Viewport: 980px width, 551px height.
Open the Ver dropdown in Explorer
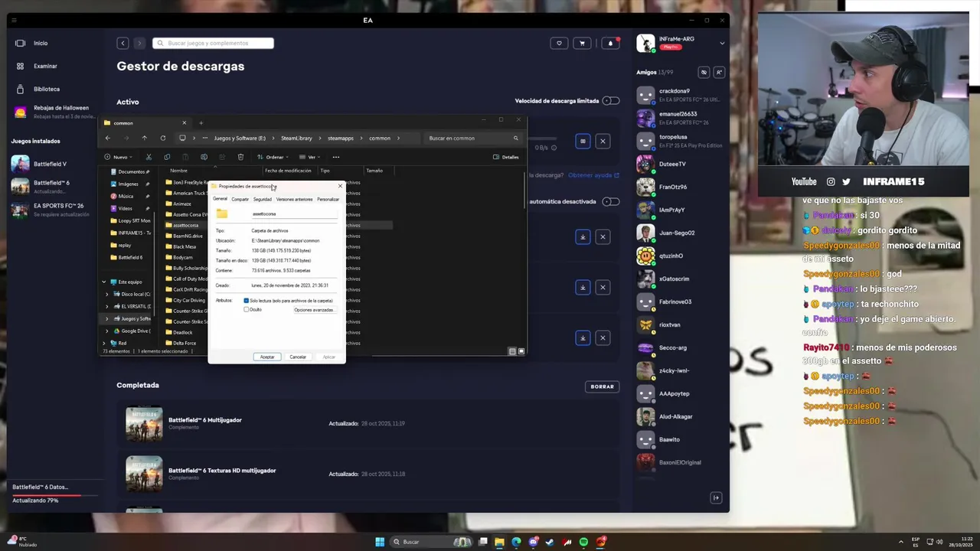tap(309, 157)
